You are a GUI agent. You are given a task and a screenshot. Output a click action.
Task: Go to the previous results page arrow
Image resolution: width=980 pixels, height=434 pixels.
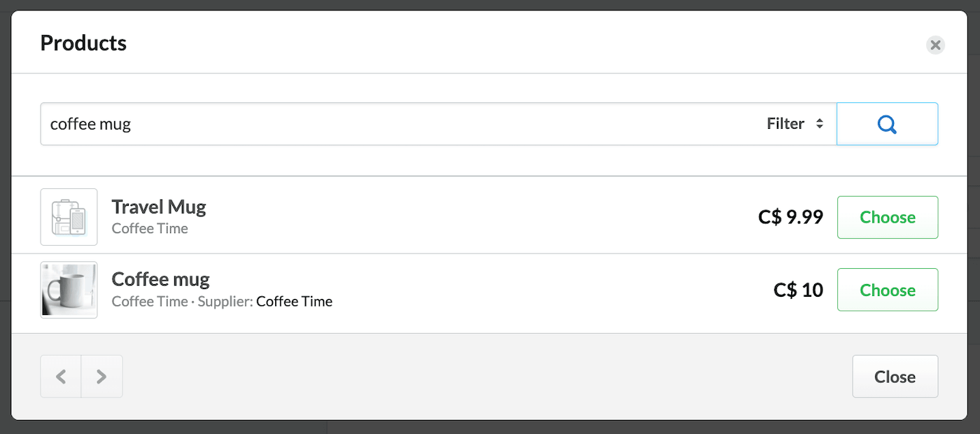(x=61, y=377)
